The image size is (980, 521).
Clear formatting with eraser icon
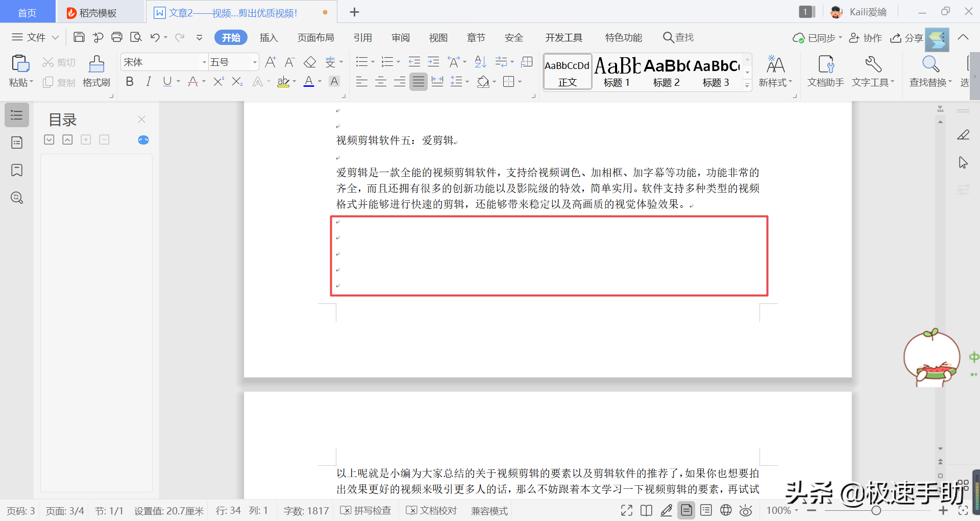pos(310,62)
